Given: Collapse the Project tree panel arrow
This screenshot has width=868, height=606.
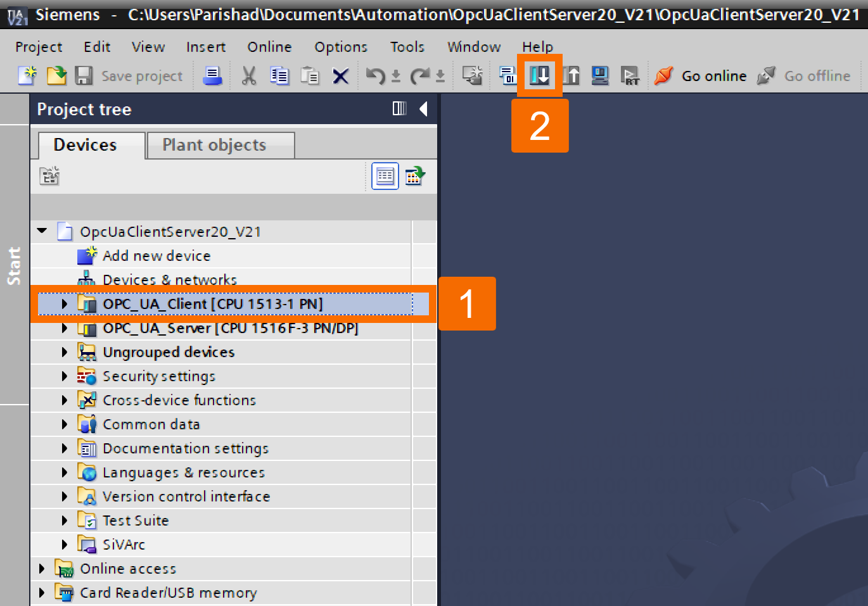Looking at the screenshot, I should click(x=423, y=109).
